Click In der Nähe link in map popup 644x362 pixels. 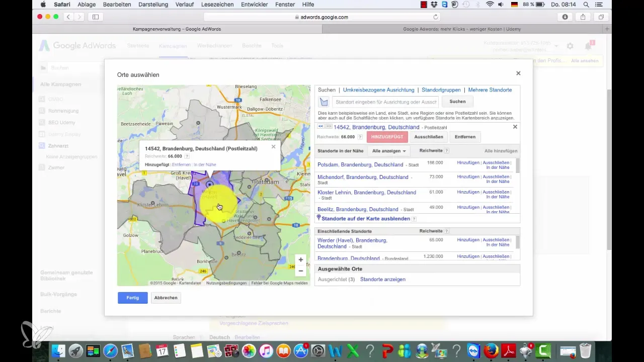[x=205, y=164]
